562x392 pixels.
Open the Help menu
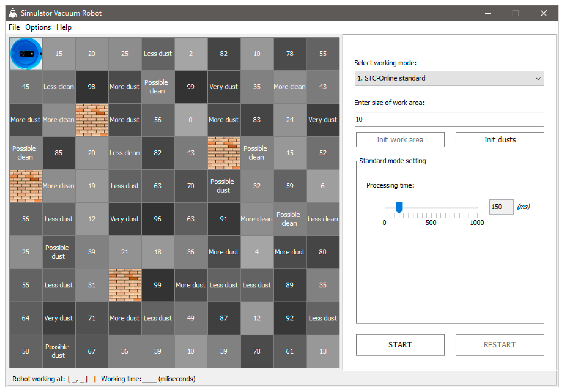pyautogui.click(x=64, y=27)
